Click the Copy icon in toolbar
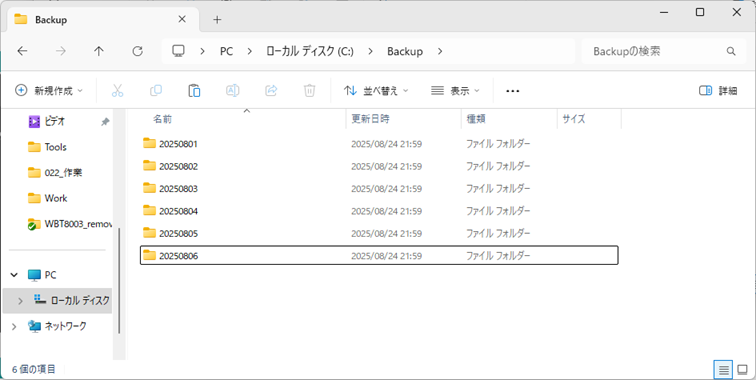756x380 pixels. point(156,91)
